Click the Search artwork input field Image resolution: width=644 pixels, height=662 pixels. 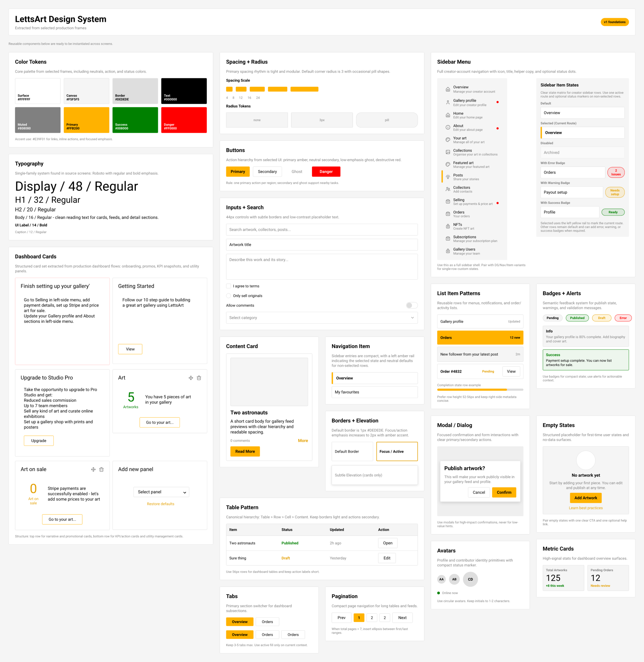point(321,229)
